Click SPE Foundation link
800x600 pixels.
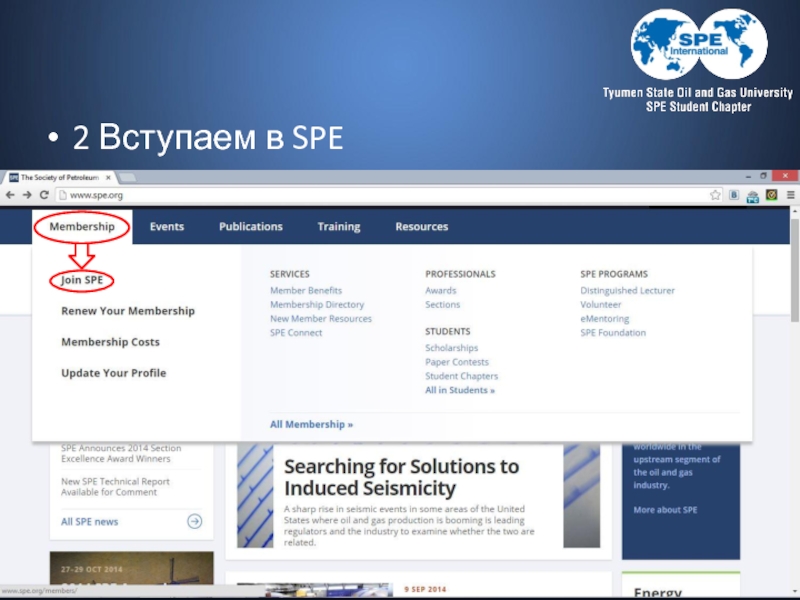[x=613, y=333]
